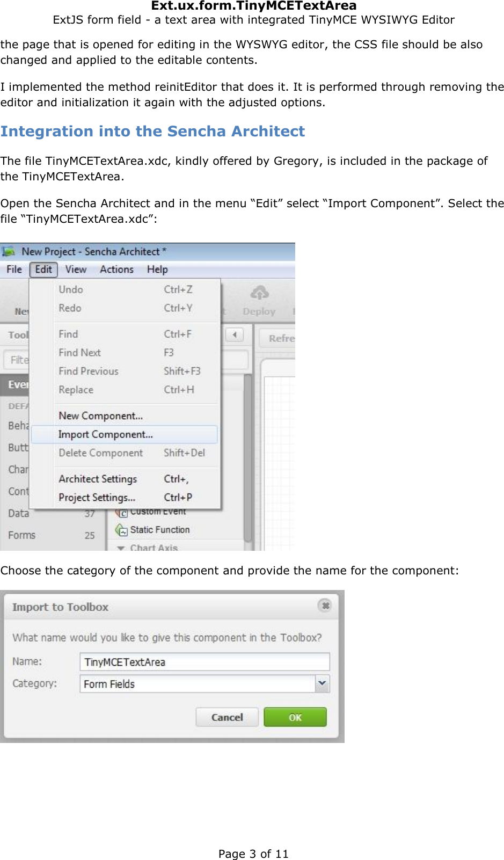
Task: Open the Help menu
Action: [157, 269]
